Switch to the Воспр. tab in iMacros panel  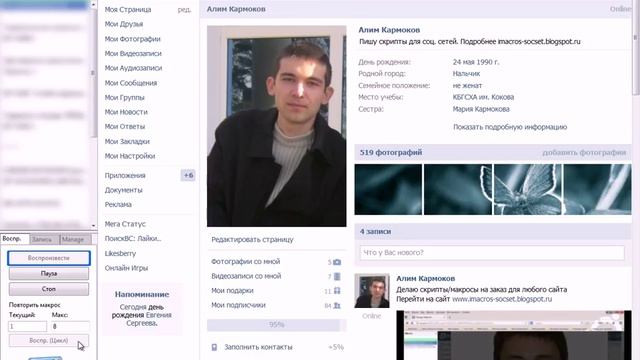(x=15, y=239)
